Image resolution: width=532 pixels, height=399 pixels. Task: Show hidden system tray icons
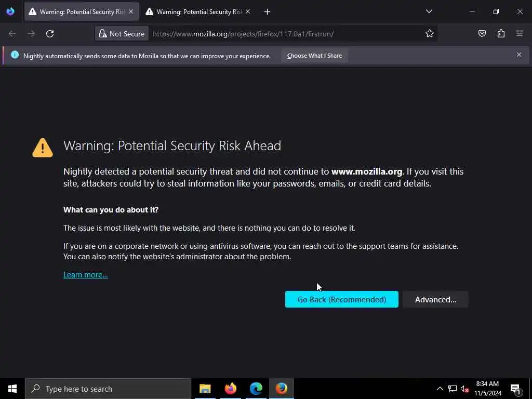click(x=440, y=389)
